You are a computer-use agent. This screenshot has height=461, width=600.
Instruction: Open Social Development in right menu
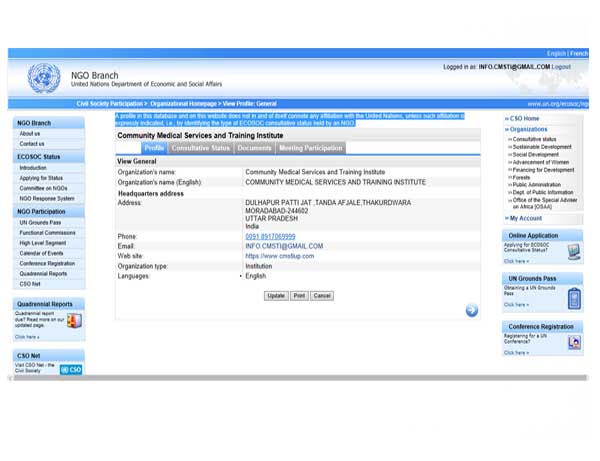click(x=536, y=155)
